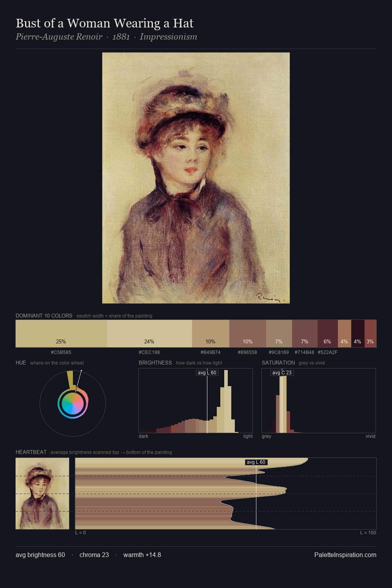Click the 'chroma 23' footer stat
392x588 pixels.
click(x=94, y=555)
